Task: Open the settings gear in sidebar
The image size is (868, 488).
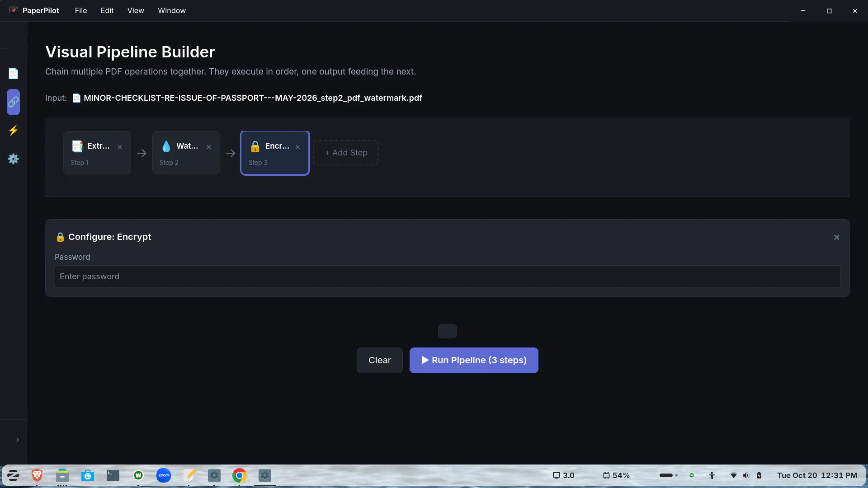Action: click(x=13, y=159)
